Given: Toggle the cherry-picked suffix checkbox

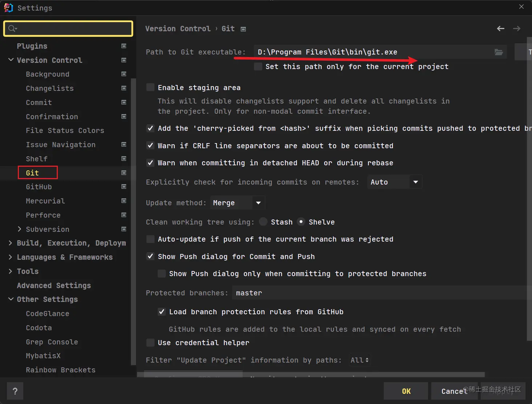Looking at the screenshot, I should (x=150, y=128).
